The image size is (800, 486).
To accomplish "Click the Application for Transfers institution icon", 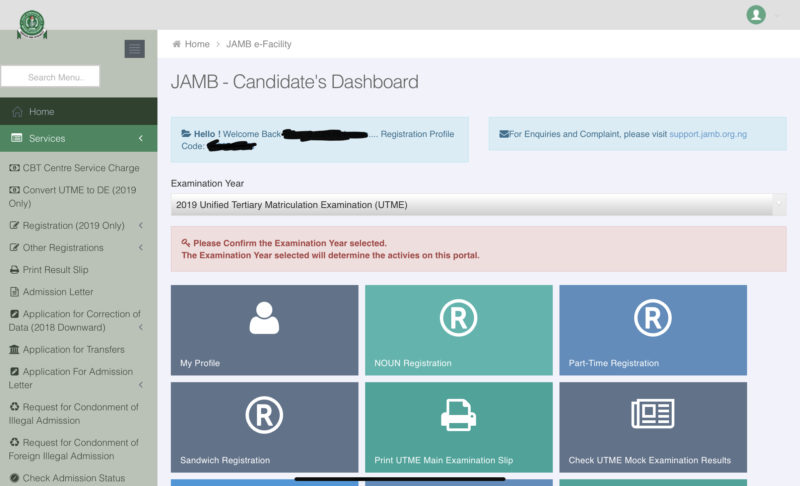I will (x=14, y=349).
